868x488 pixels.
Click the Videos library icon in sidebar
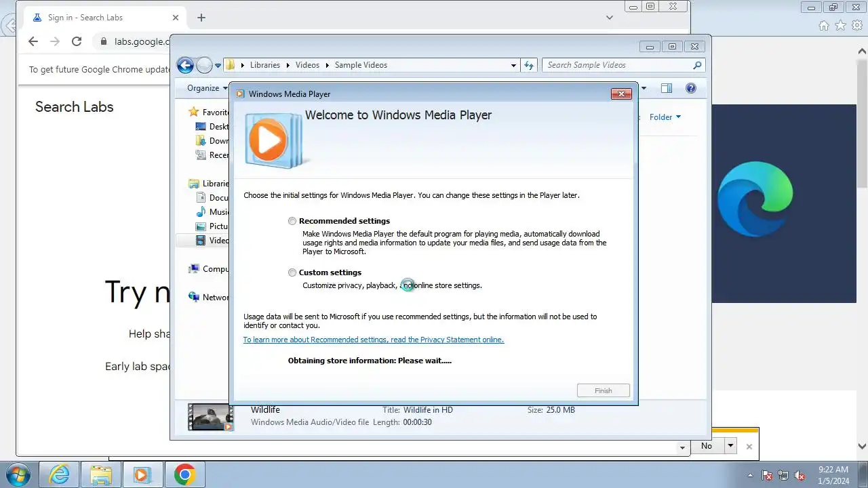tap(201, 241)
